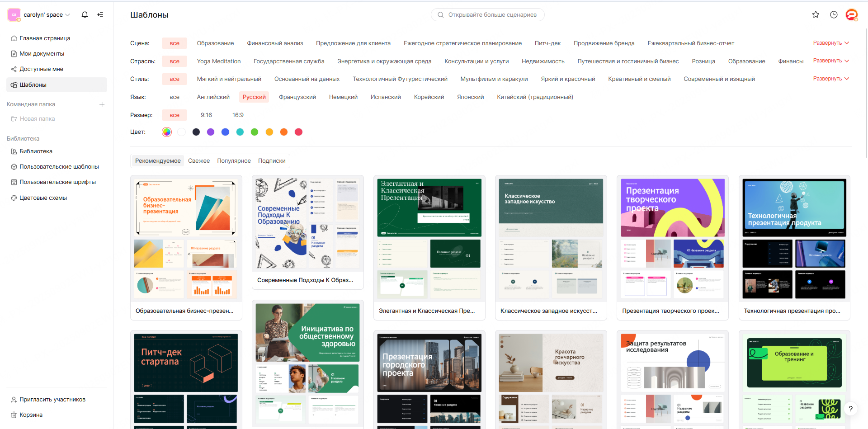Open the user profile avatar
The width and height of the screenshot is (868, 429).
pyautogui.click(x=852, y=14)
